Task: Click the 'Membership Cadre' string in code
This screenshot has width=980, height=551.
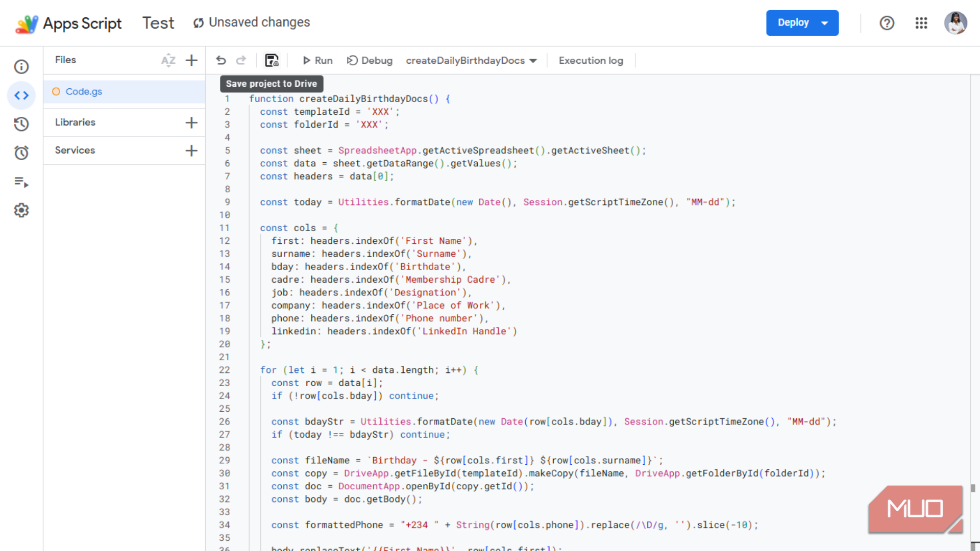Action: (x=450, y=280)
